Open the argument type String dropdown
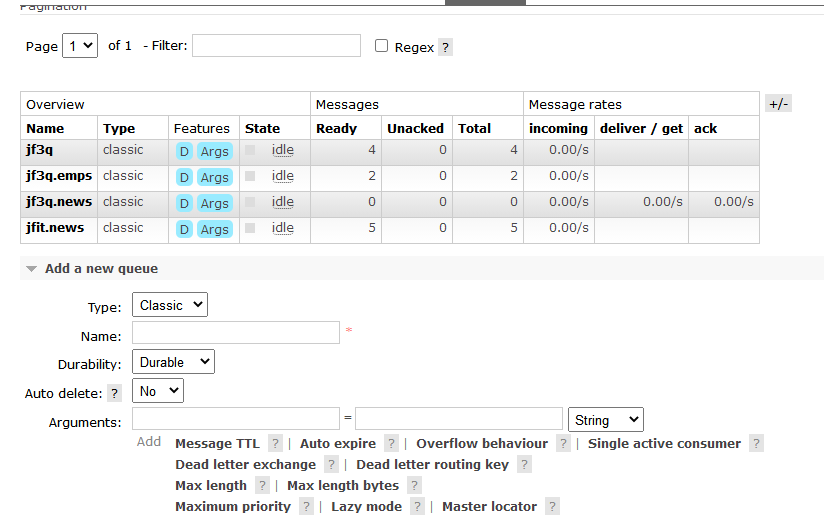 click(x=605, y=420)
